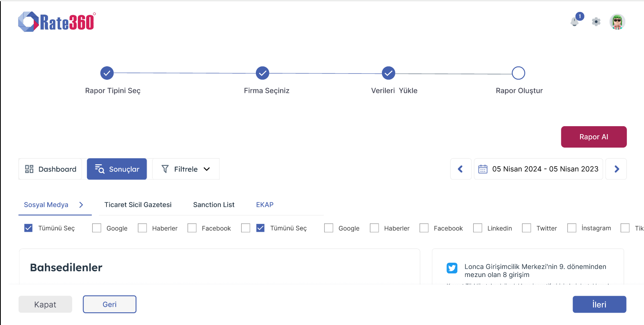Viewport: 644px width, 325px height.
Task: Open settings via the gear icon
Action: pos(596,22)
